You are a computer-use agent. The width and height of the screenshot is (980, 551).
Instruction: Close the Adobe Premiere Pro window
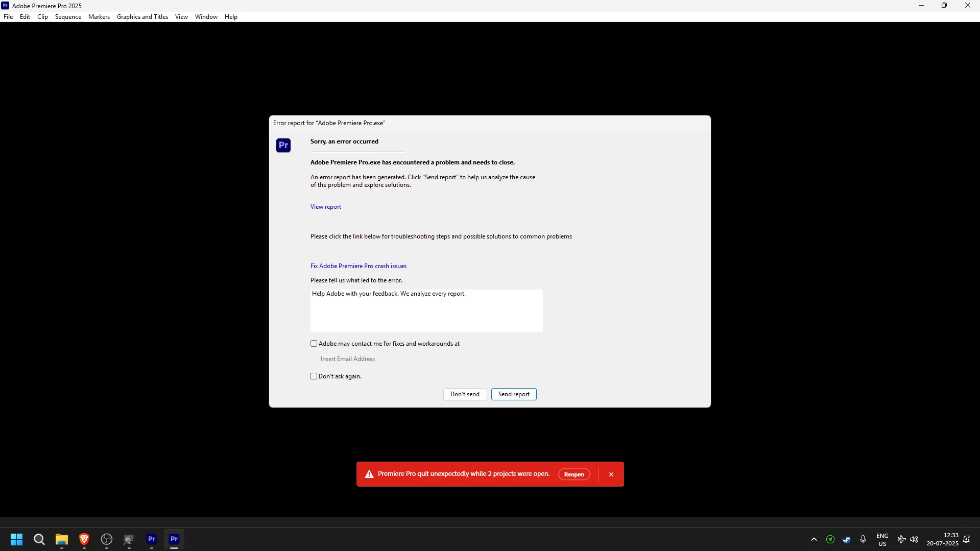tap(968, 6)
